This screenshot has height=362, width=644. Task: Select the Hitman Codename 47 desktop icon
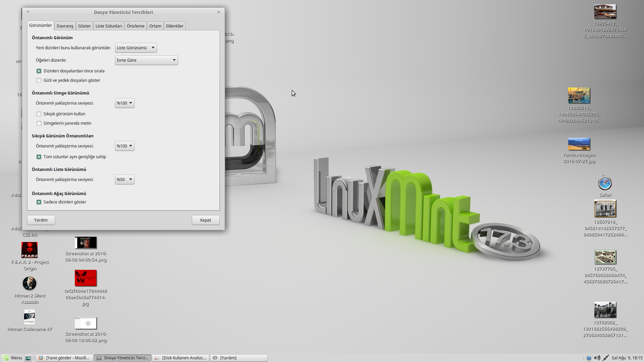tap(30, 317)
